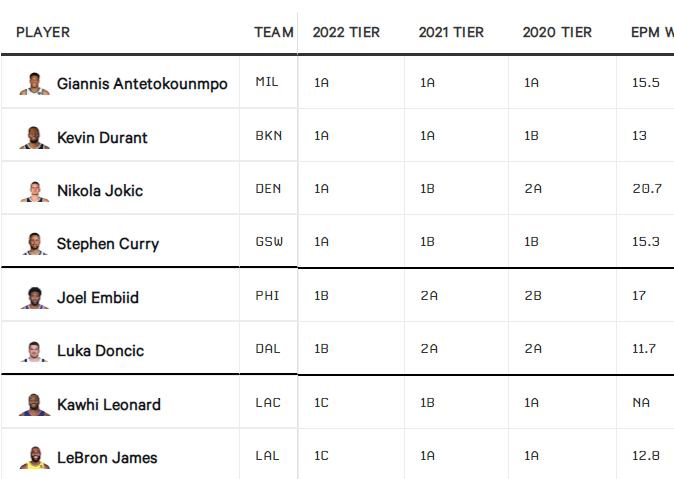The height and width of the screenshot is (479, 674).
Task: Select Luka Doncic's headshot thumbnail
Action: pos(34,351)
